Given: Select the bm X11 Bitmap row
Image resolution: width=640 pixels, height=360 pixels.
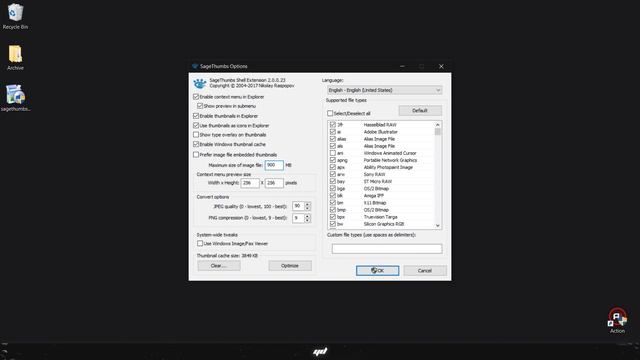Looking at the screenshot, I should [381, 203].
